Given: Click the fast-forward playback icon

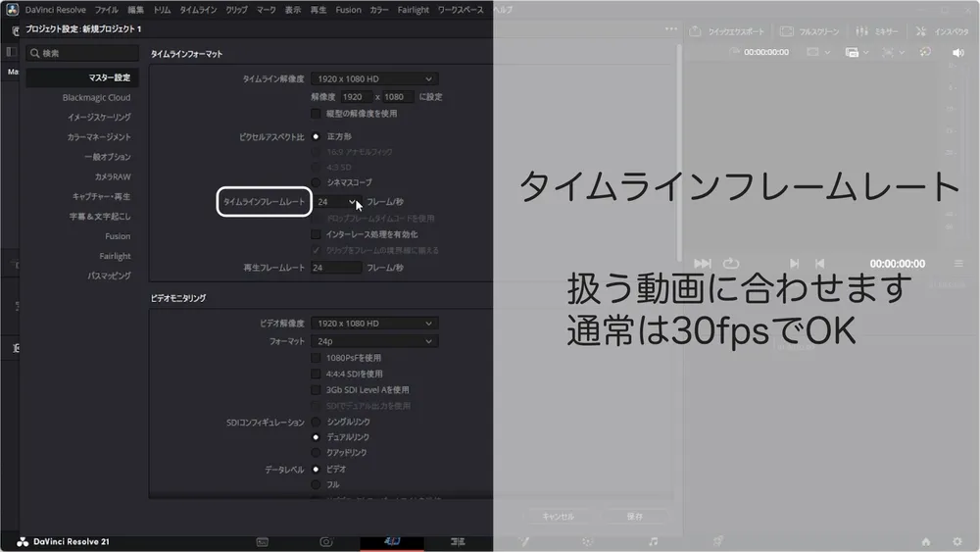Looking at the screenshot, I should [x=703, y=263].
